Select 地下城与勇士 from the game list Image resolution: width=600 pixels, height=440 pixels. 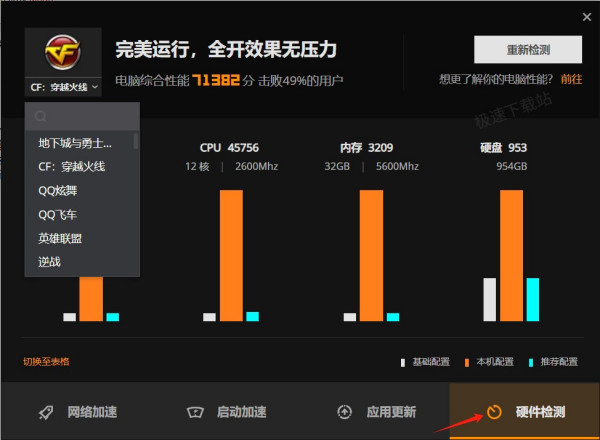tap(75, 143)
